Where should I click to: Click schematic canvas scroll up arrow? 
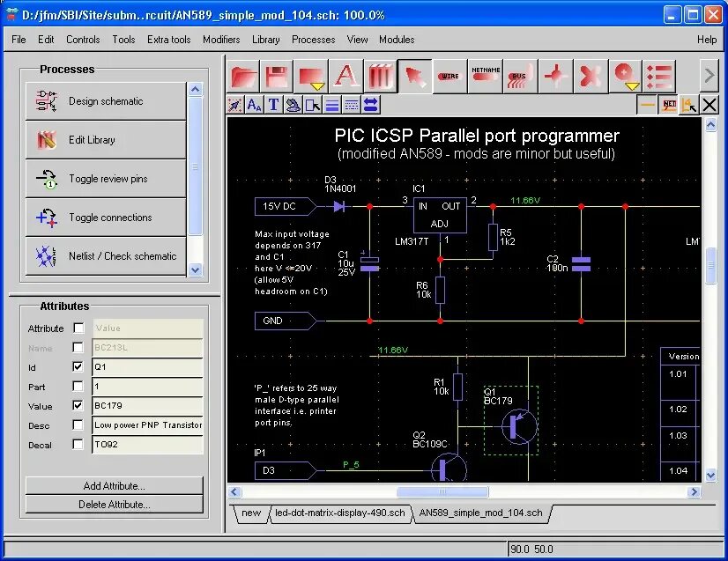[x=711, y=125]
